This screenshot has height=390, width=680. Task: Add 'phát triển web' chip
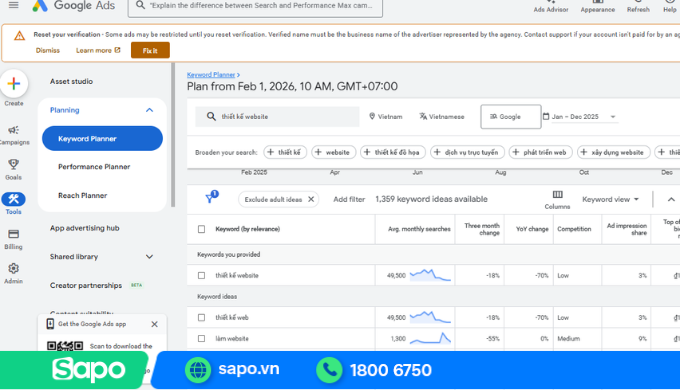click(x=540, y=152)
